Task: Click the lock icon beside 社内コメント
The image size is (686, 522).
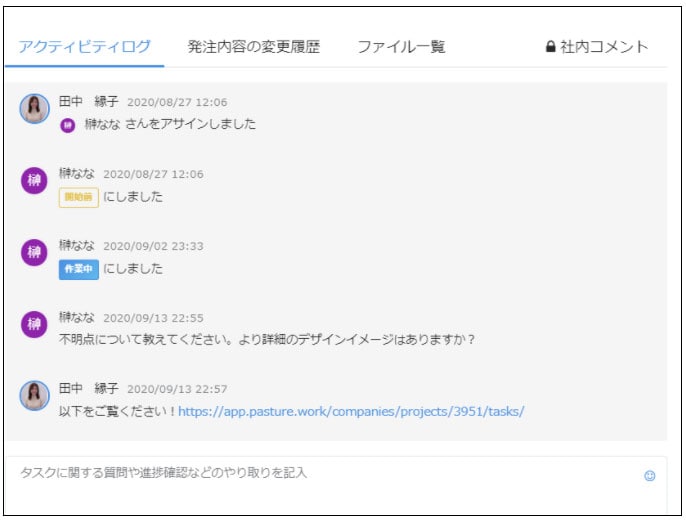Action: point(550,47)
